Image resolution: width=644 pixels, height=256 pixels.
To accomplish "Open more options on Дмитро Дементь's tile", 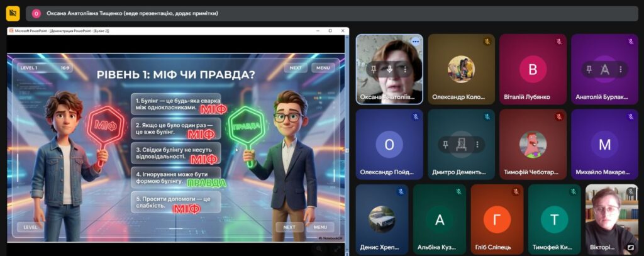I will tap(478, 145).
